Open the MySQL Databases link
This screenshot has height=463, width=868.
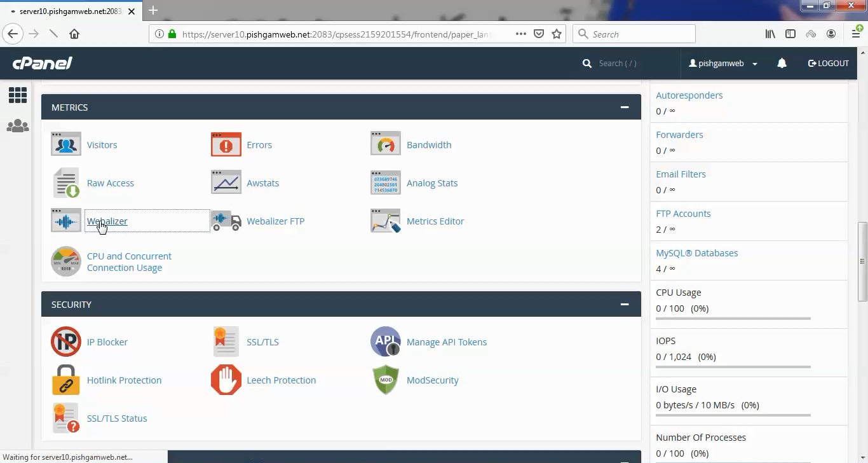697,252
